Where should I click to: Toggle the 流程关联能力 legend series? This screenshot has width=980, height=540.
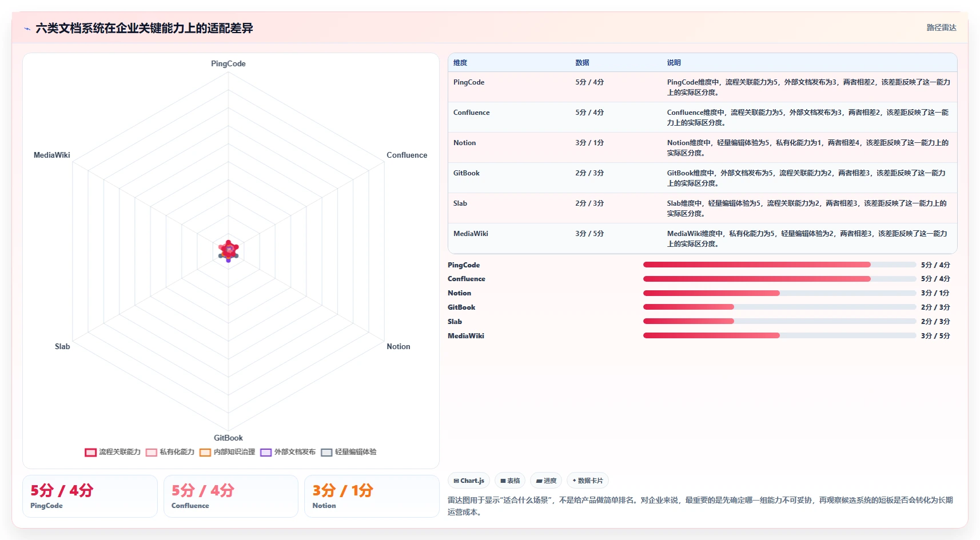point(113,452)
